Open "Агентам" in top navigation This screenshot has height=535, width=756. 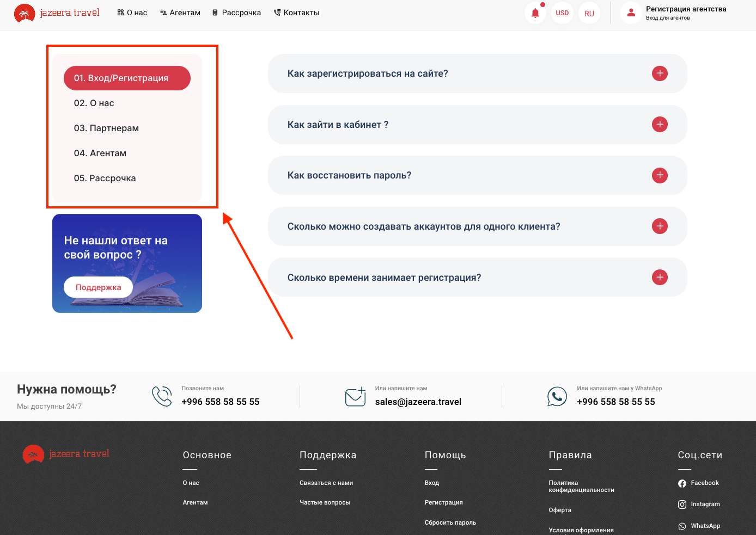180,13
